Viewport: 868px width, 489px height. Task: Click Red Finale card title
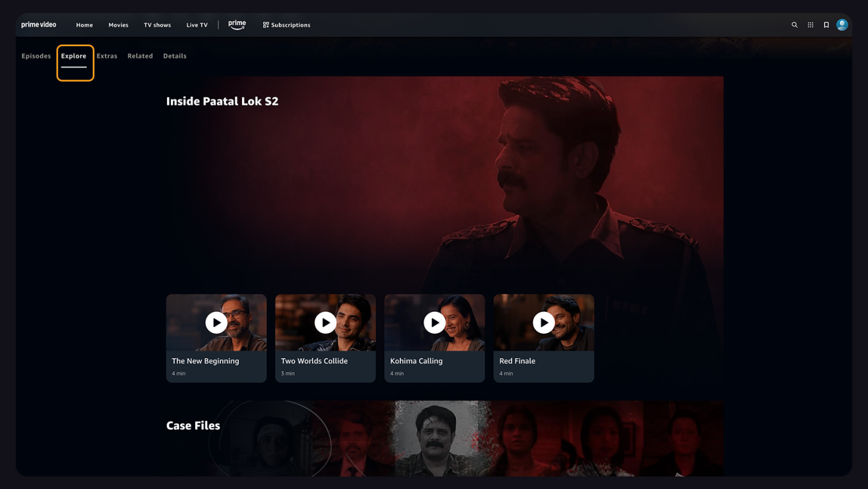click(517, 361)
